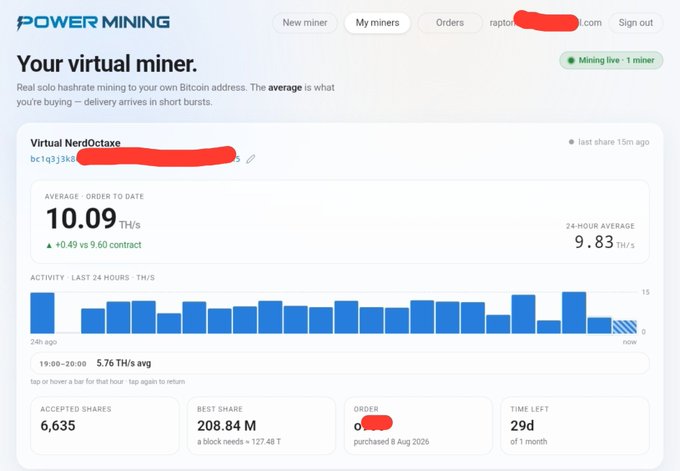This screenshot has width=680, height=471.
Task: Click the green Mining live status dot
Action: click(571, 61)
